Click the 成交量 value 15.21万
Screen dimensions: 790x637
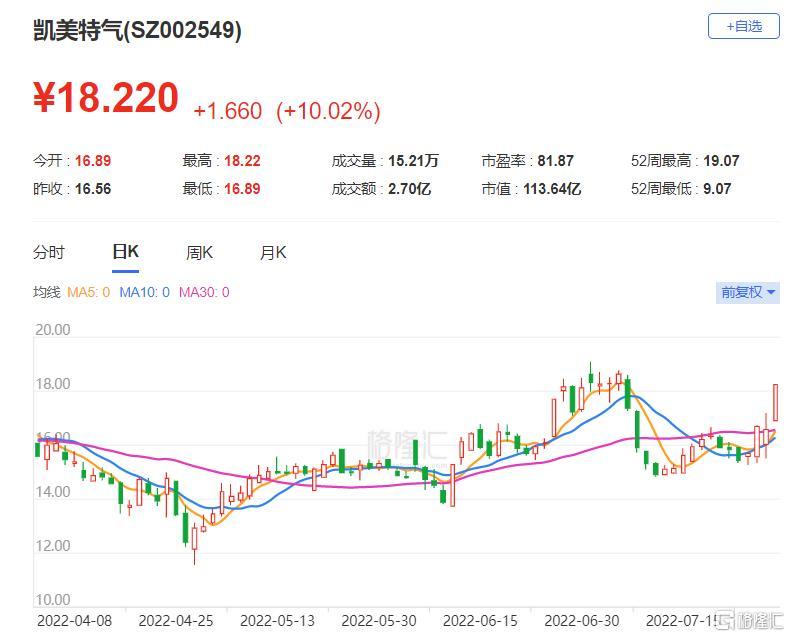coord(413,161)
